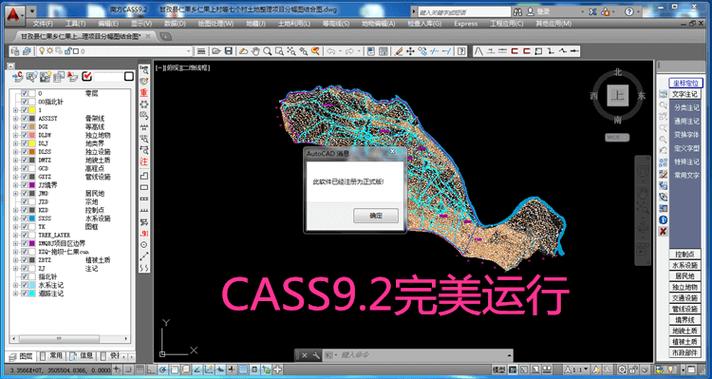The image size is (712, 379).
Task: Expand the ASSIST layer tree node
Action: click(16, 118)
